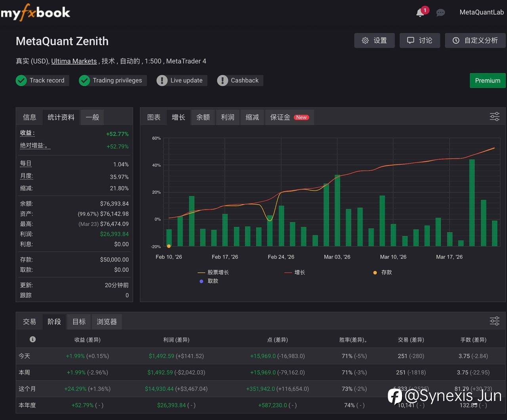507x420 pixels.
Task: Open the notification bell with red badge
Action: coord(420,13)
